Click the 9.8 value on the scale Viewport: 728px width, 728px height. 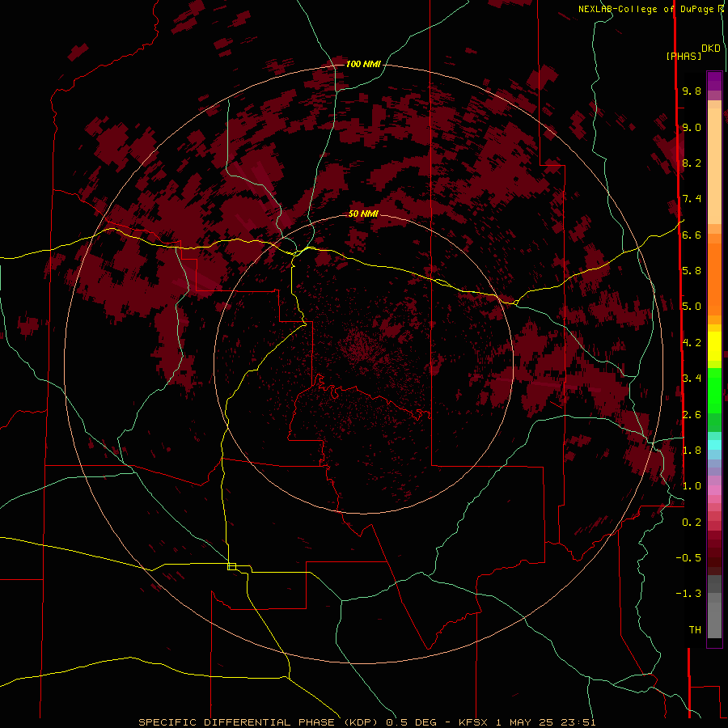pyautogui.click(x=692, y=91)
